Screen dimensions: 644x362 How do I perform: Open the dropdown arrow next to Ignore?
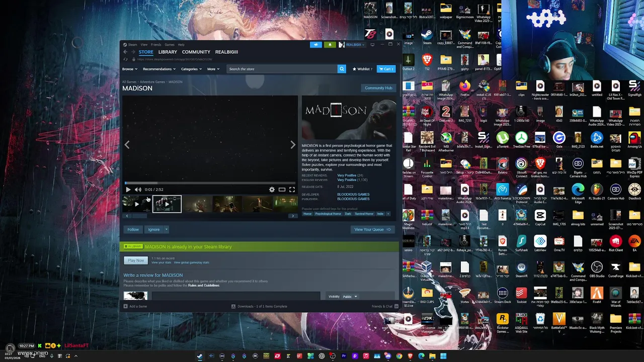click(x=167, y=230)
